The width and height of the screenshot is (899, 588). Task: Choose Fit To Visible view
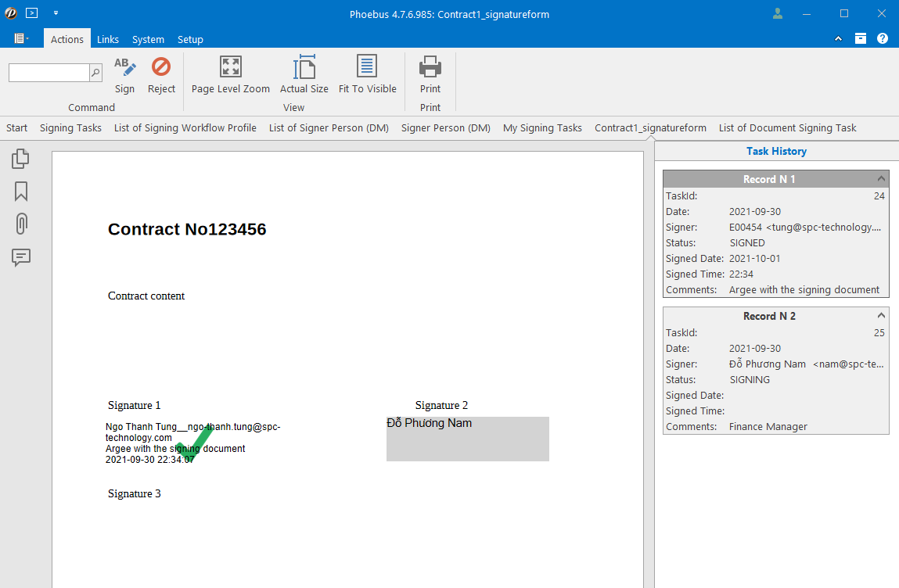(367, 67)
